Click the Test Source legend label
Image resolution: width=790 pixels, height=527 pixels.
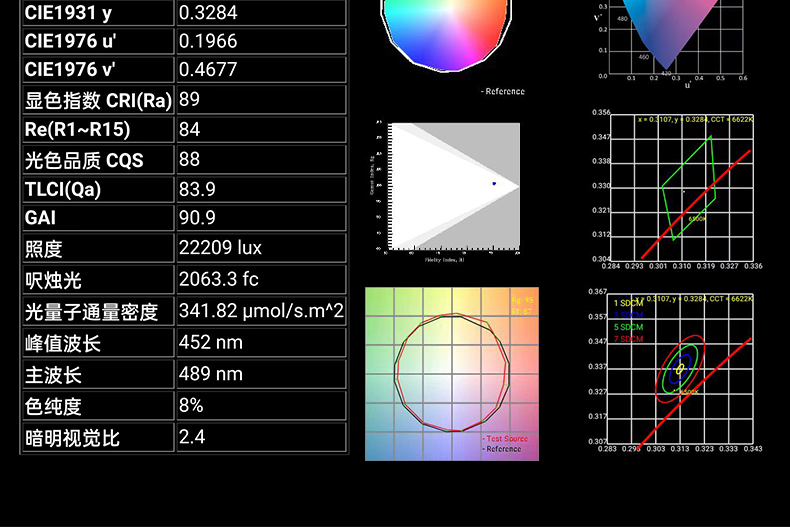click(505, 439)
